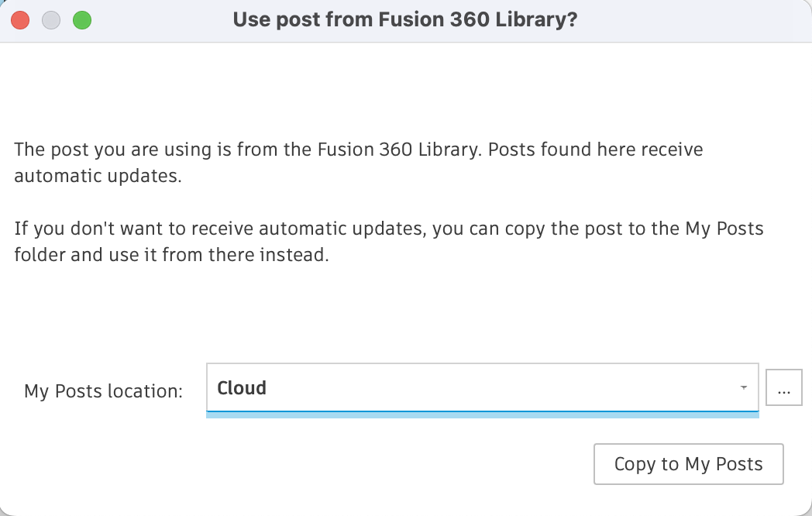This screenshot has height=516, width=812.
Task: Minimize the dialog using the gray button
Action: pyautogui.click(x=51, y=20)
